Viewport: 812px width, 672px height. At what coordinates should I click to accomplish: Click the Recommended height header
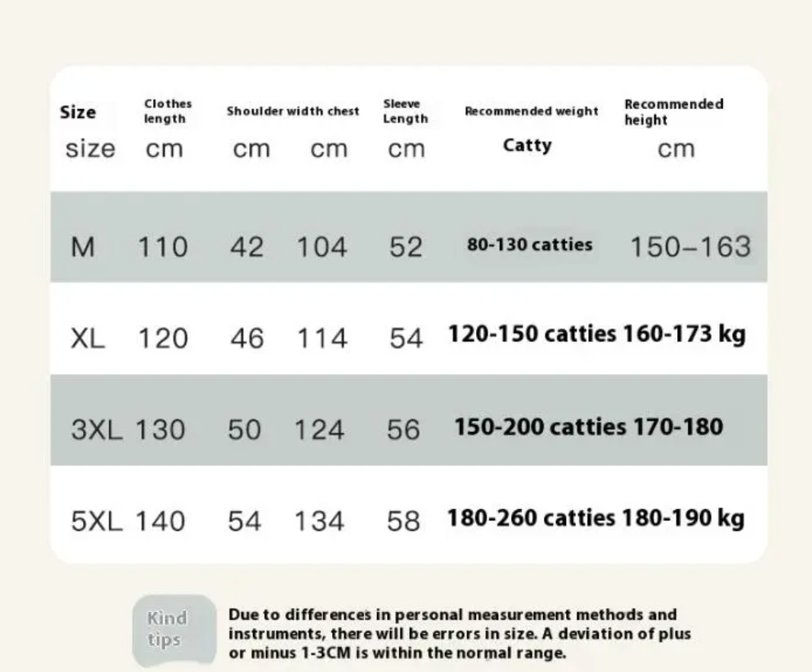coord(673,111)
